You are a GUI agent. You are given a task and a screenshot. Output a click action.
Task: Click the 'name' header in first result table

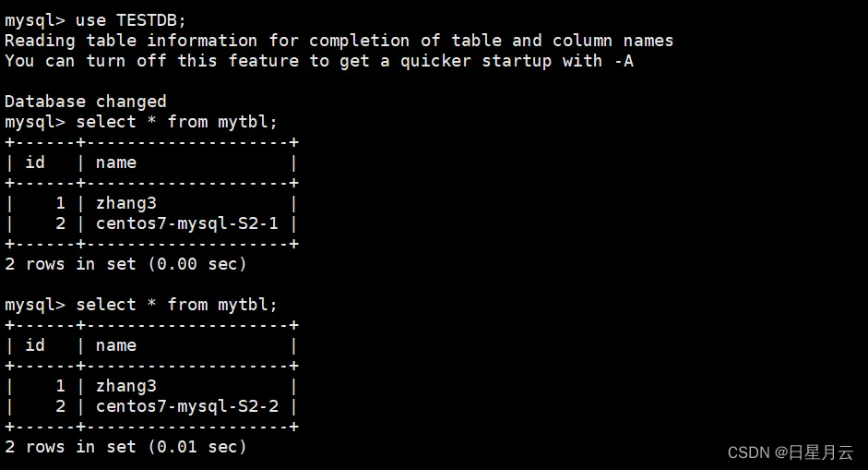pos(116,163)
